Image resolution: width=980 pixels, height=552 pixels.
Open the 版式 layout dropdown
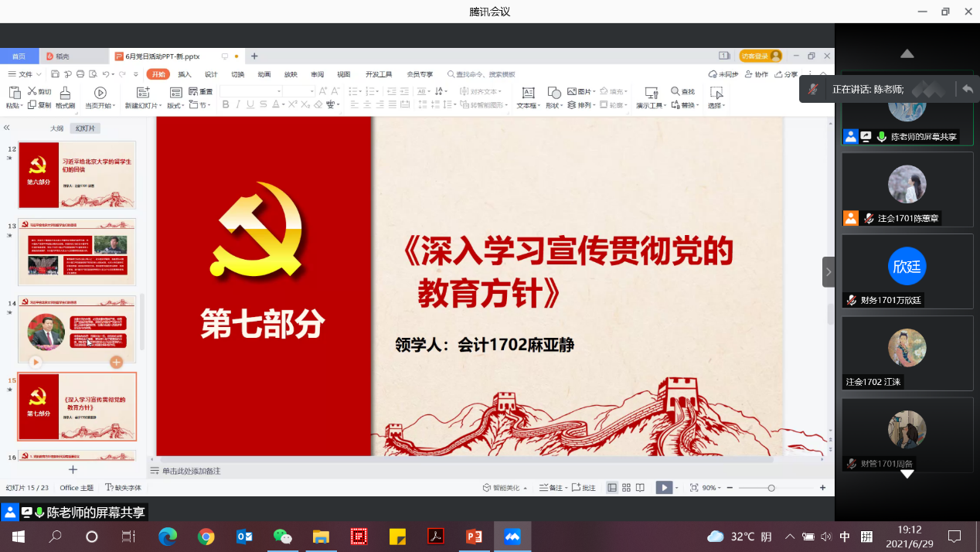point(175,105)
